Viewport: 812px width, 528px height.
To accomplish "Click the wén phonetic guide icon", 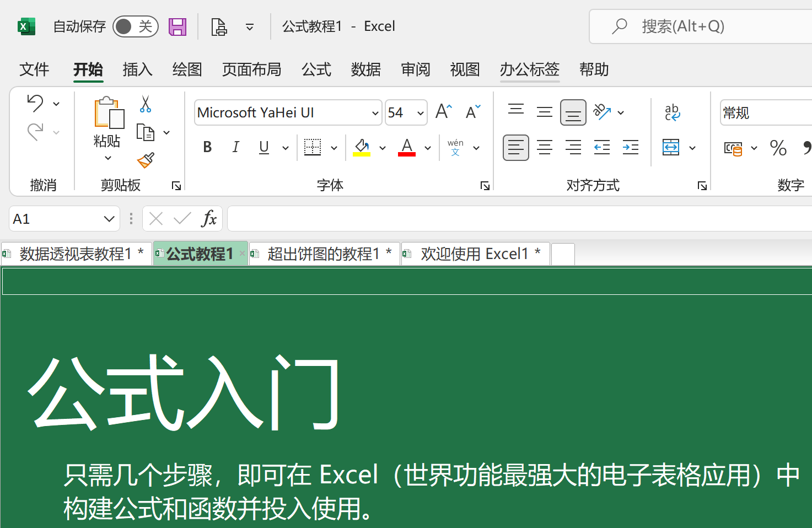I will [455, 147].
